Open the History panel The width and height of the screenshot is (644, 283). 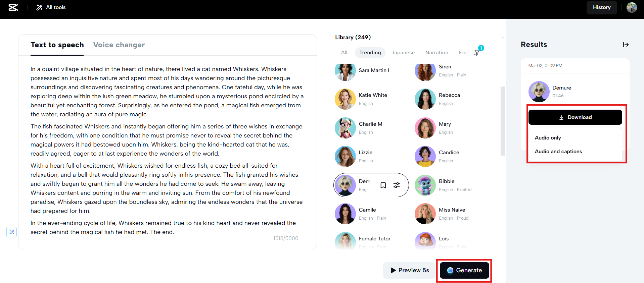(601, 7)
